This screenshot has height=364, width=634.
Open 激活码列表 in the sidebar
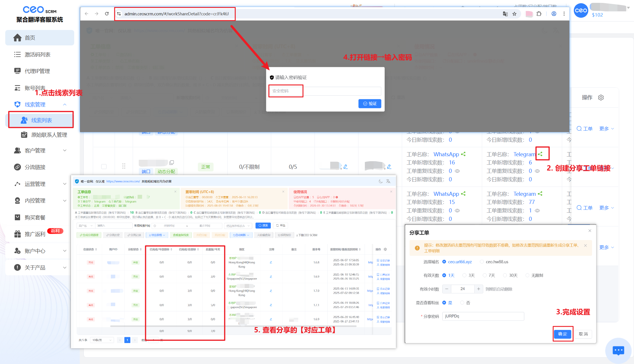point(38,54)
